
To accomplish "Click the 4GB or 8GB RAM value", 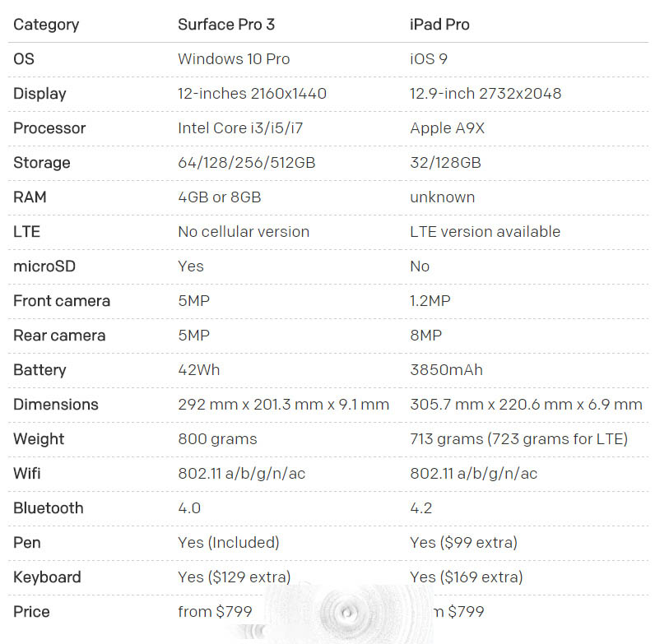I will [x=220, y=197].
